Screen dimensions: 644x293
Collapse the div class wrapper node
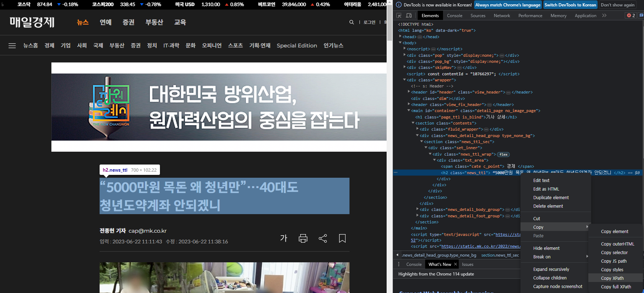click(x=404, y=80)
